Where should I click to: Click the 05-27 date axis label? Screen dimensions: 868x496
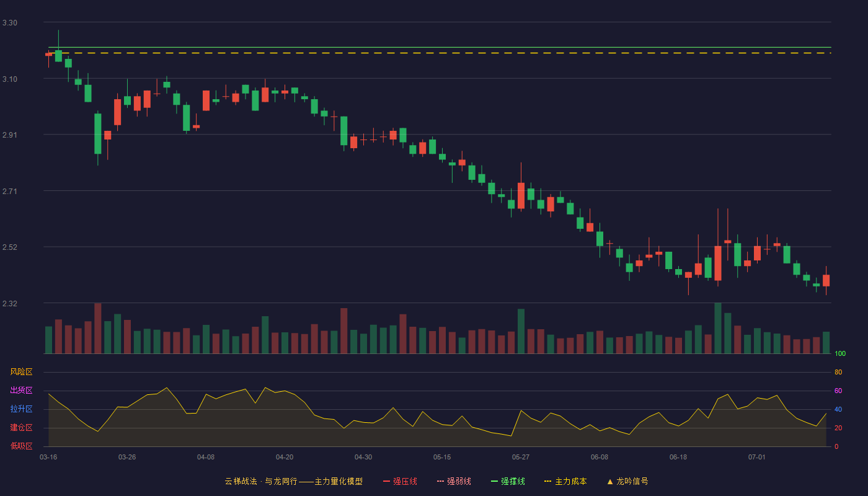tap(521, 457)
